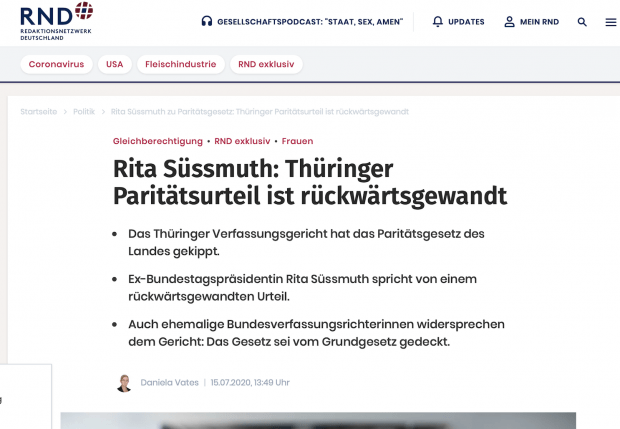
Task: Select the Coronavirus topic pill
Action: (57, 64)
